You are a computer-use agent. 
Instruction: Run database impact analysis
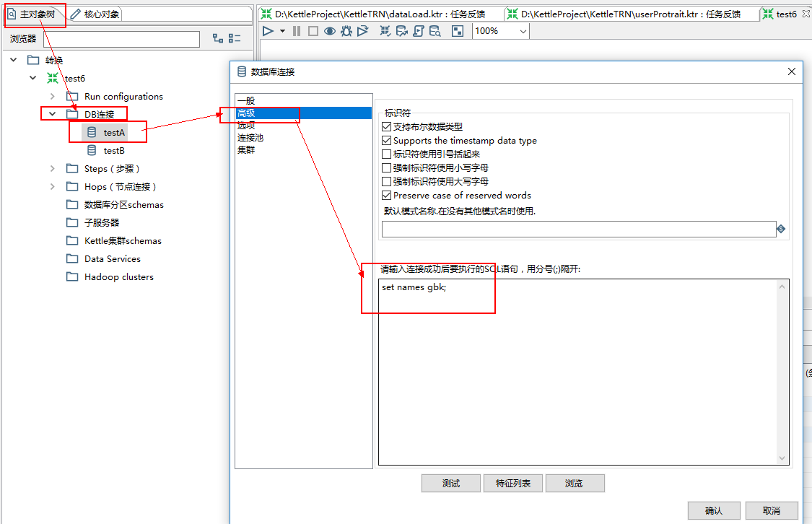[402, 31]
